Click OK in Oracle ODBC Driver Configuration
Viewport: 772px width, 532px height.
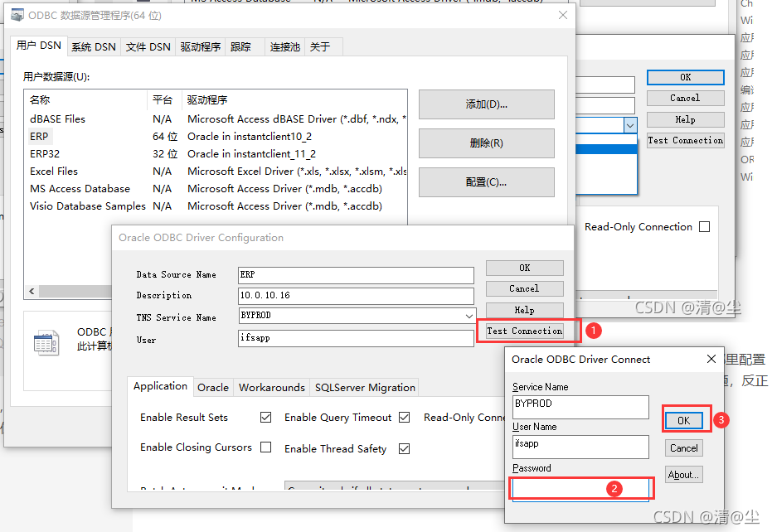point(524,268)
